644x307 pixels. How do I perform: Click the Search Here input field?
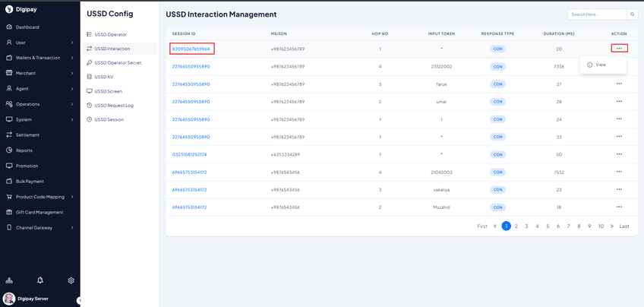coord(597,14)
